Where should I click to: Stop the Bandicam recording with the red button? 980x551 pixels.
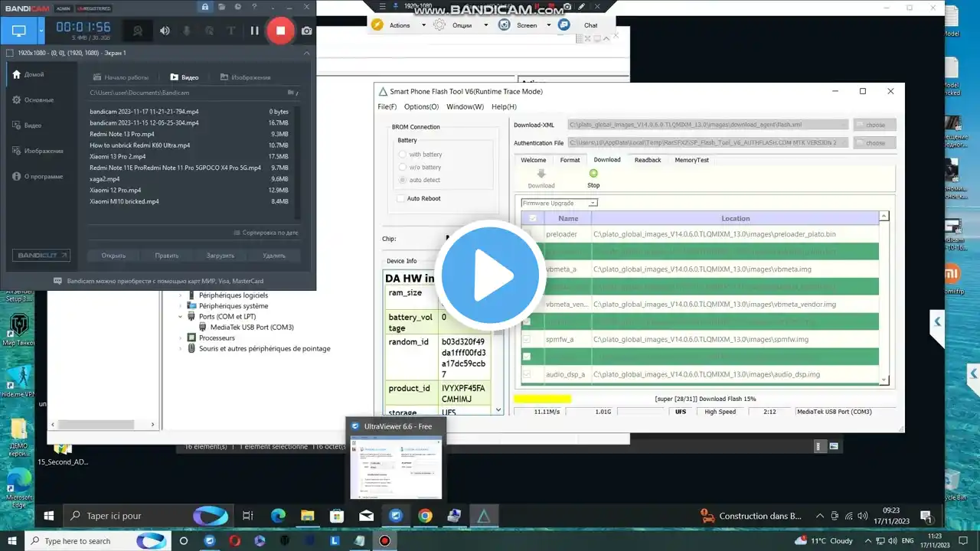point(280,31)
